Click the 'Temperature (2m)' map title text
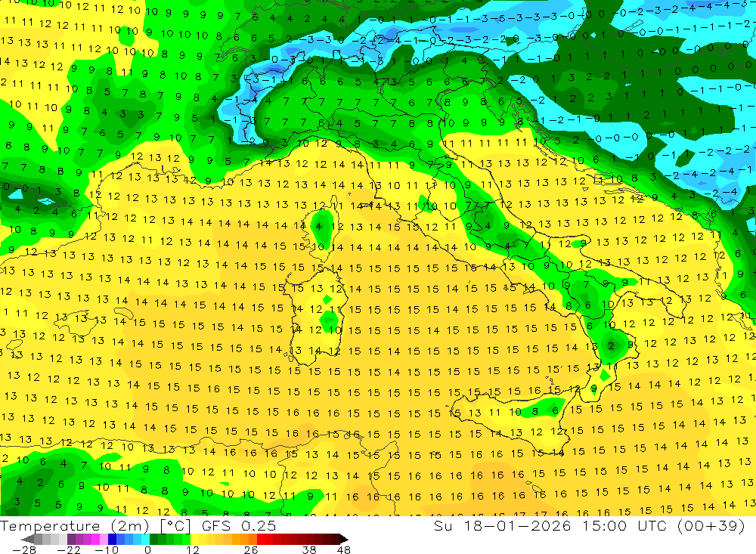 [x=75, y=526]
